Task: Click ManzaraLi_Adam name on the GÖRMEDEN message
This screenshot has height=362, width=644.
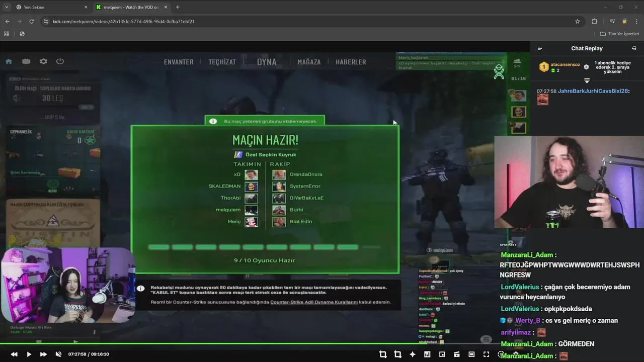Action: (527, 344)
